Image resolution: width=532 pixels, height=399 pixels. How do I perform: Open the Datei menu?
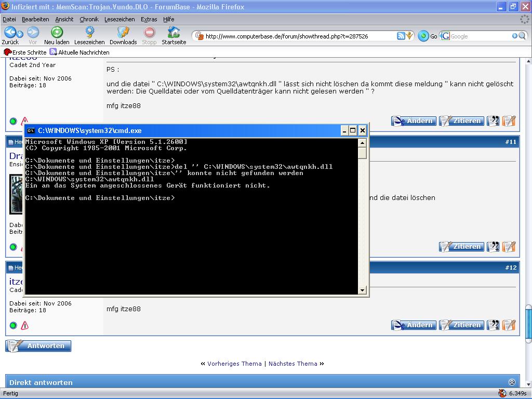9,19
